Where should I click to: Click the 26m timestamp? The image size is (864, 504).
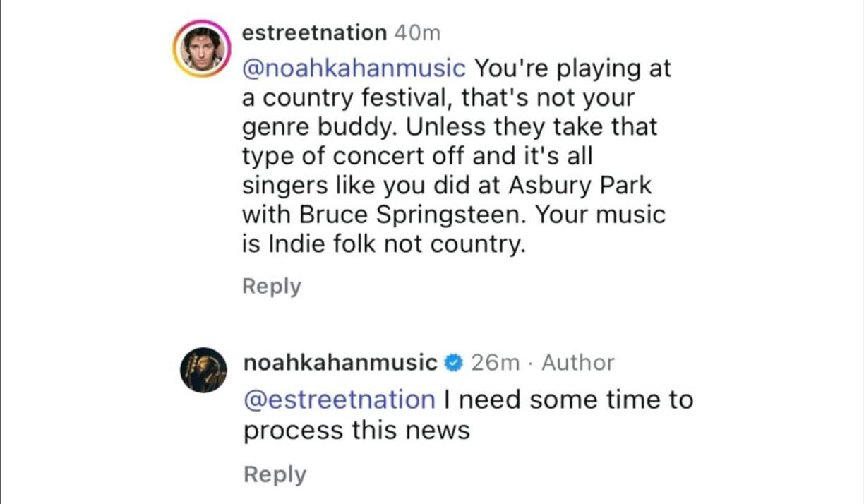pyautogui.click(x=495, y=363)
